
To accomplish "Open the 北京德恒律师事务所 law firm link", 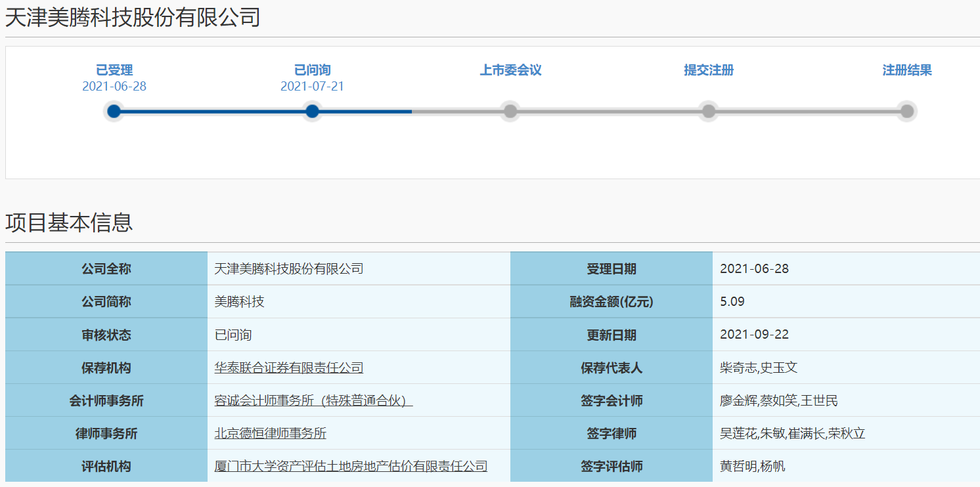I will pyautogui.click(x=271, y=433).
